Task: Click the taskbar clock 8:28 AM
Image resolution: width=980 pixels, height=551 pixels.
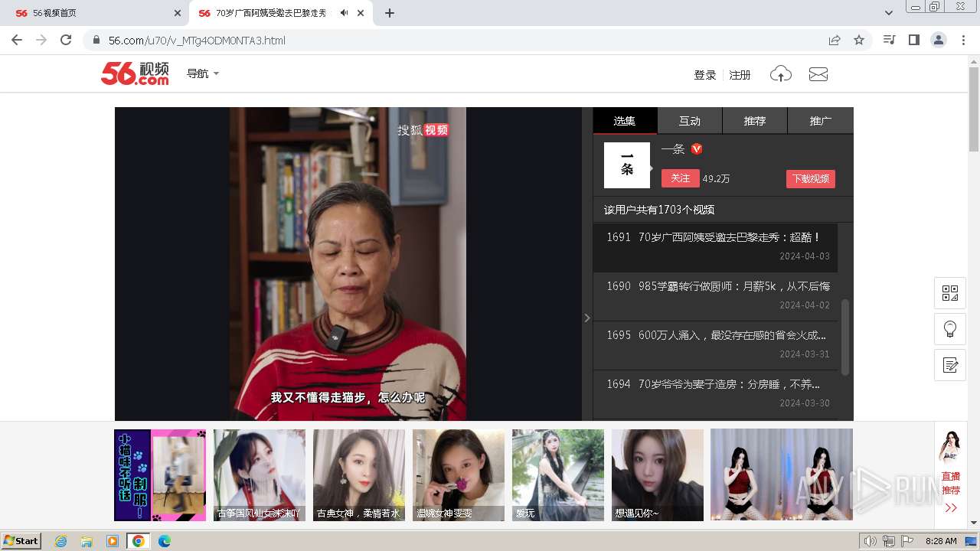Action: click(941, 541)
